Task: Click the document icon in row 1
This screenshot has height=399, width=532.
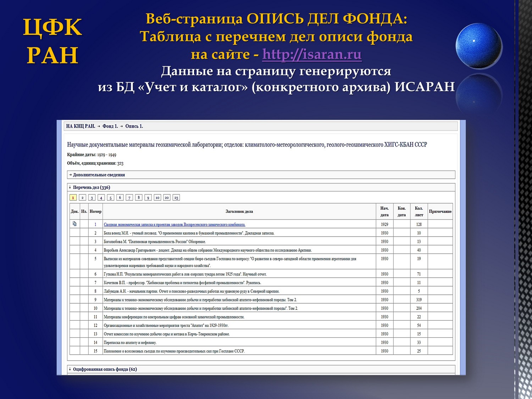Action: (x=74, y=224)
